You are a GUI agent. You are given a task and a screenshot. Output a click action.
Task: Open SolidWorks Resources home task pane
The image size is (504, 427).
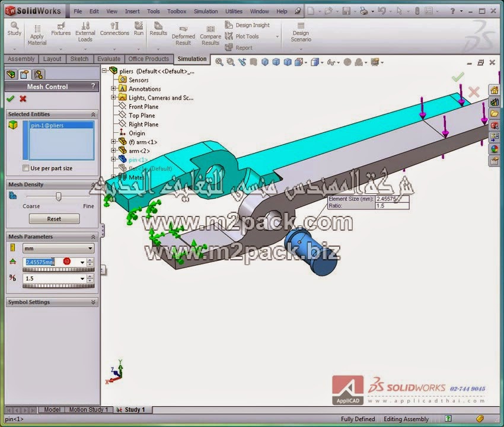coord(495,90)
